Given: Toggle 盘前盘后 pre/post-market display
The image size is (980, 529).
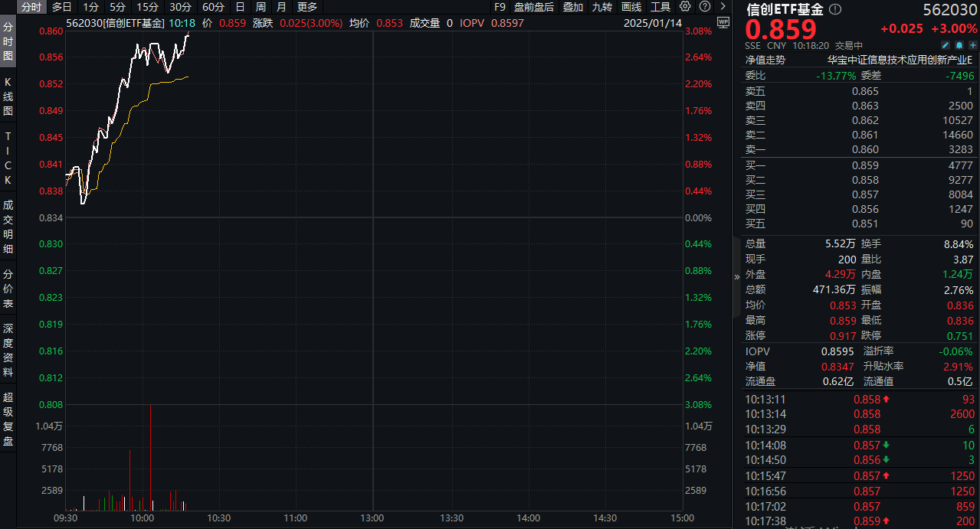Looking at the screenshot, I should click(x=534, y=7).
